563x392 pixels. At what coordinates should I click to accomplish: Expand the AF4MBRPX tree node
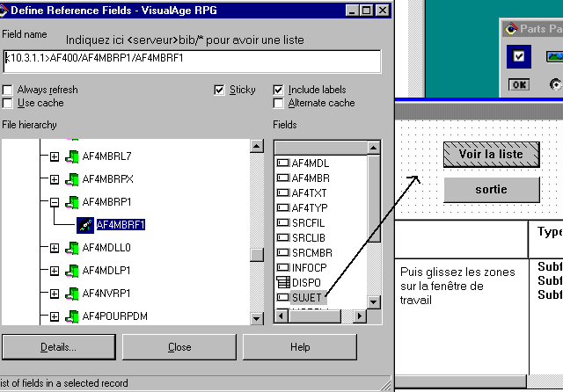(x=54, y=179)
